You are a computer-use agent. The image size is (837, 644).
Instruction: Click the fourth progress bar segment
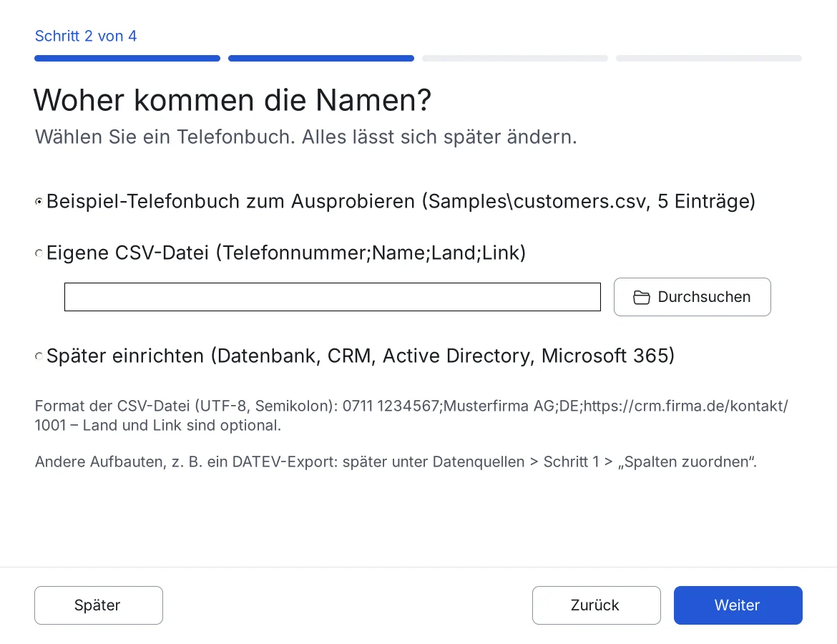[x=709, y=58]
